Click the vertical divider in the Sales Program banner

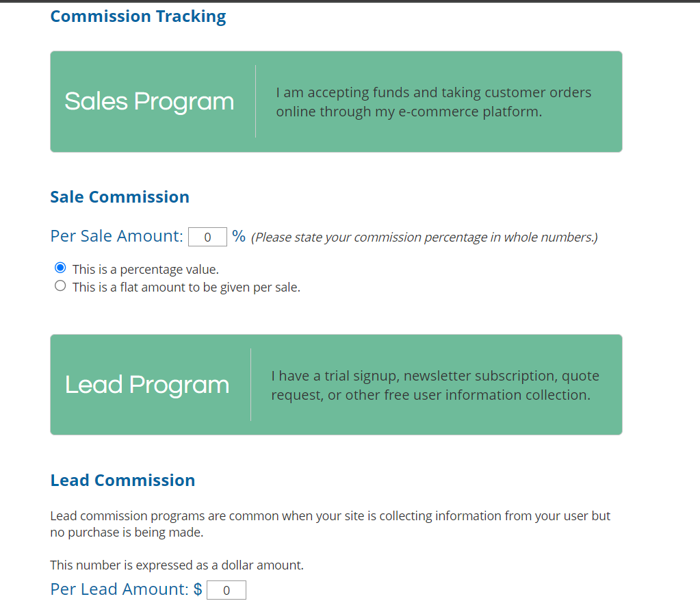point(255,101)
